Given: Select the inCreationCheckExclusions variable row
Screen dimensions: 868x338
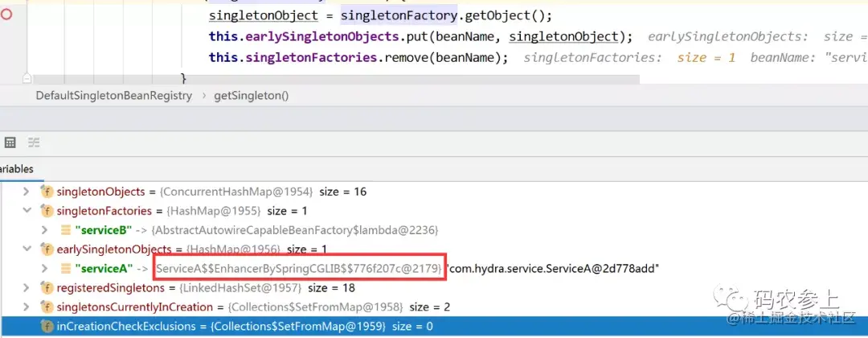Looking at the screenshot, I should (434, 327).
